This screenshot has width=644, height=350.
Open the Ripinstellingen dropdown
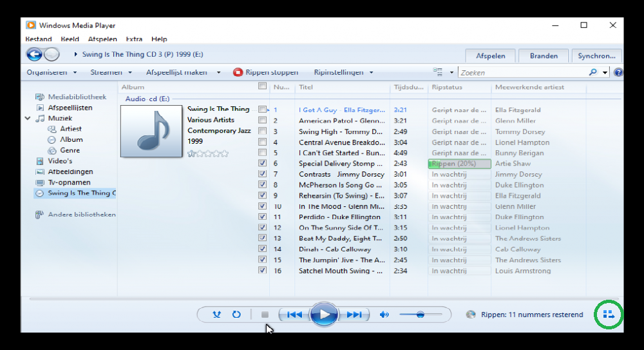[x=343, y=72]
